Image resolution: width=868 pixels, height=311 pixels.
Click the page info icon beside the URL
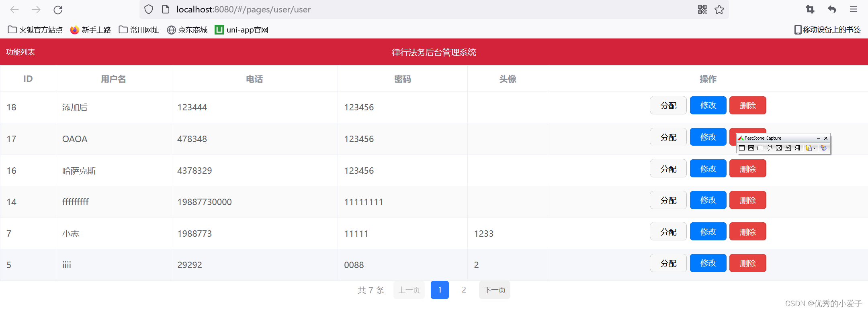(x=166, y=9)
